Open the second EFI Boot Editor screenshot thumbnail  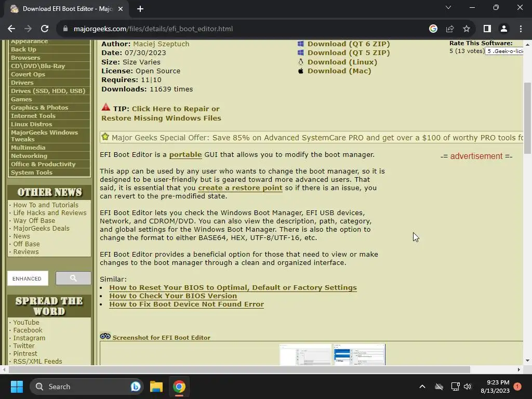[360, 354]
